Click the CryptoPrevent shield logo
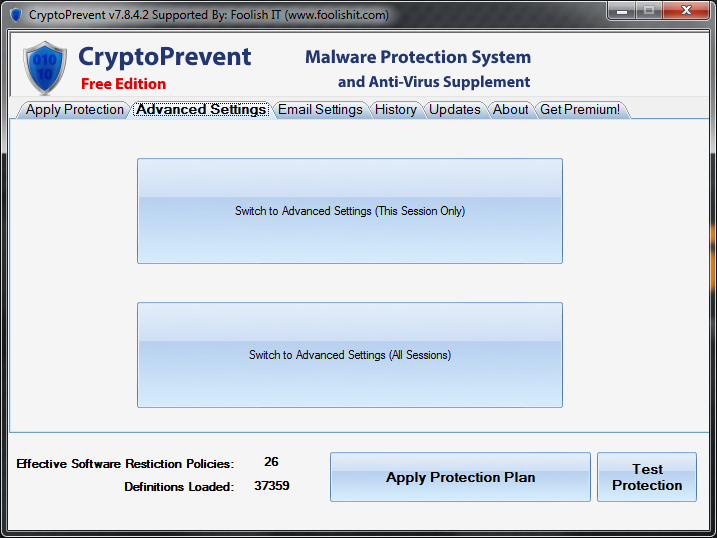The width and height of the screenshot is (717, 538). (45, 68)
